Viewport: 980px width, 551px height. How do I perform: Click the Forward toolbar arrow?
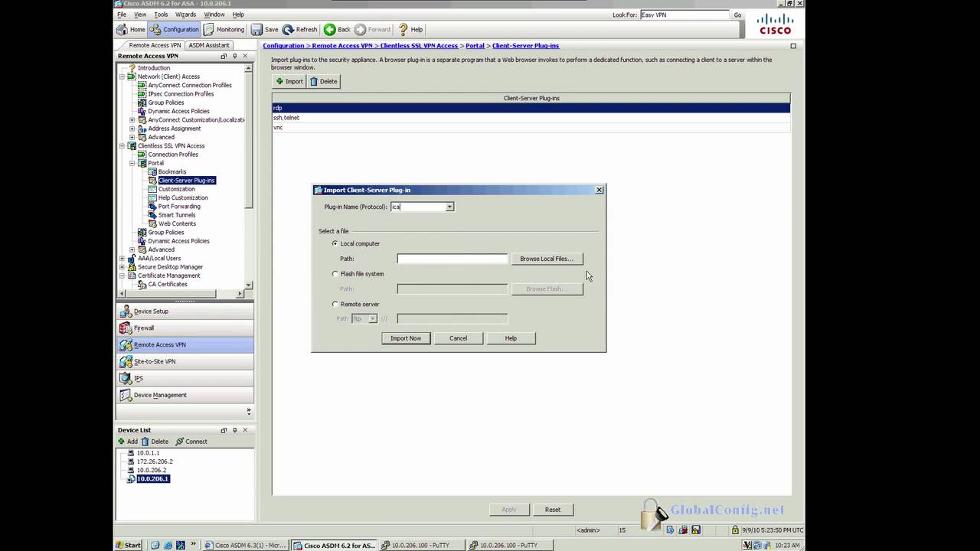pos(372,29)
